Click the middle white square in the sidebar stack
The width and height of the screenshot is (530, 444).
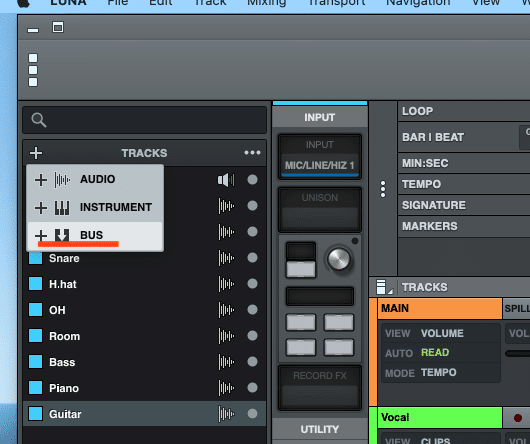[33, 70]
